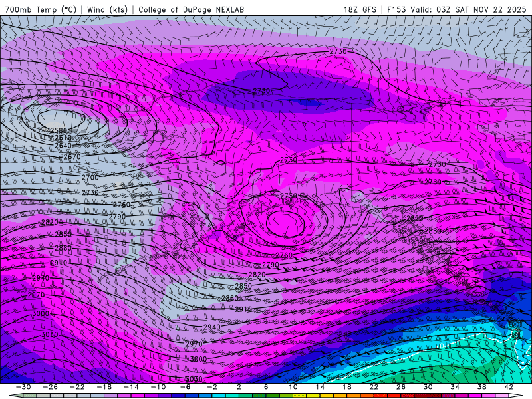
Task: Select the 2700 height contour label
Action: 90,177
